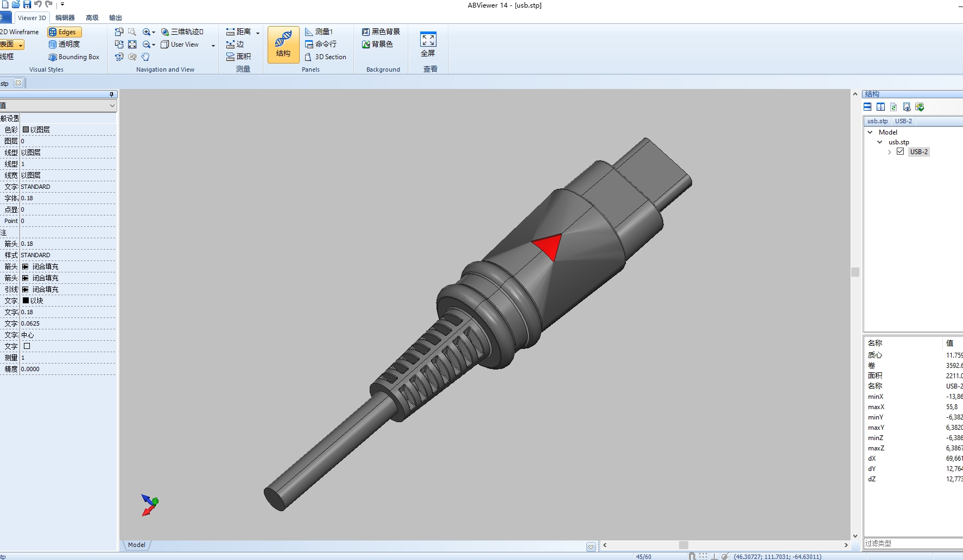Toggle the empty 文字 checkbox in properties

pos(27,346)
